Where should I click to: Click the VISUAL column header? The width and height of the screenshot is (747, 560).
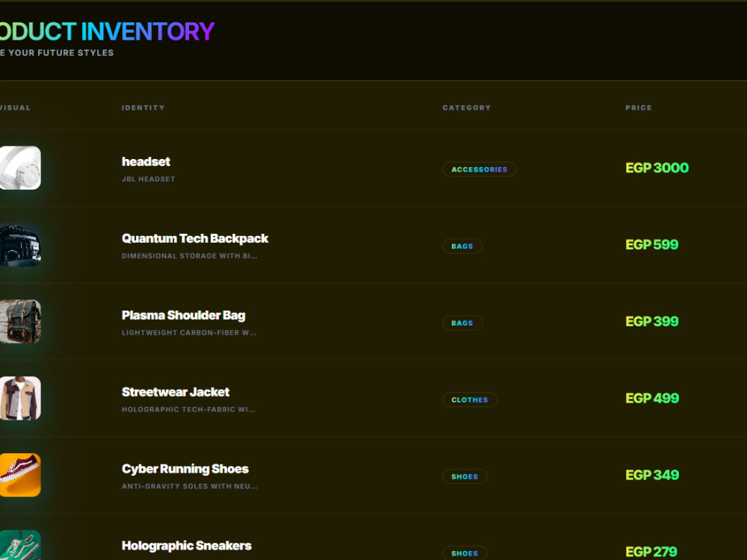point(15,108)
